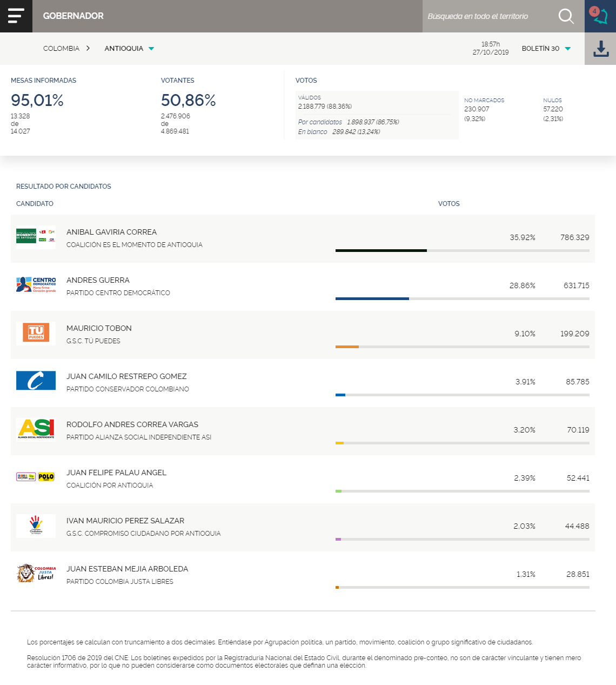Open the Colombia map notifications icon
This screenshot has width=616, height=685.
tap(600, 16)
